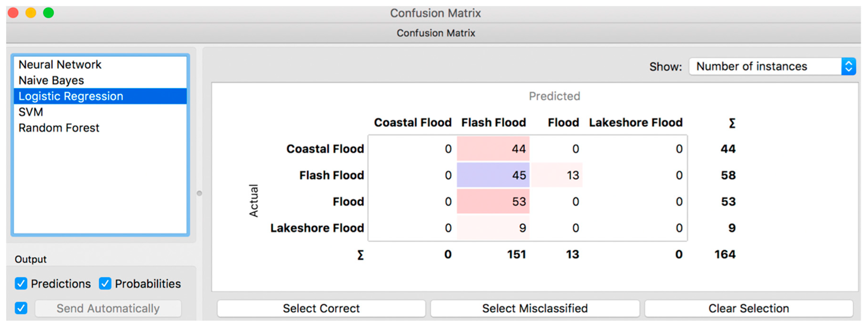This screenshot has height=328, width=868.
Task: Click the Send Automatically button
Action: tap(108, 308)
